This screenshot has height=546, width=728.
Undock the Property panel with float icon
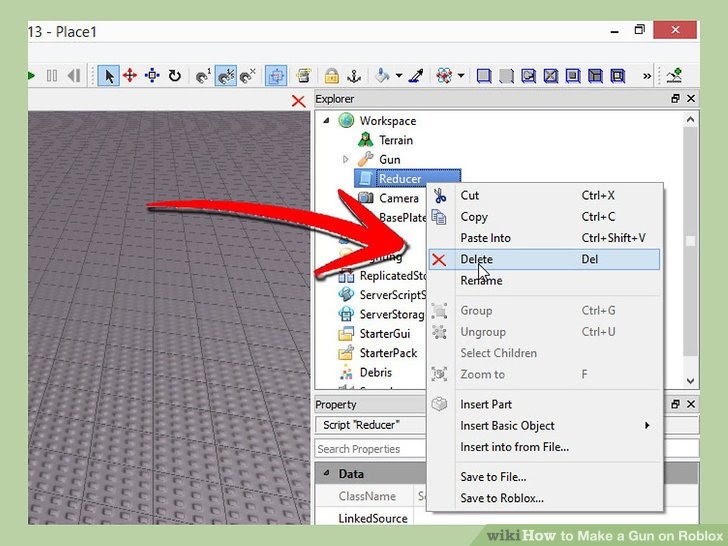(x=676, y=404)
